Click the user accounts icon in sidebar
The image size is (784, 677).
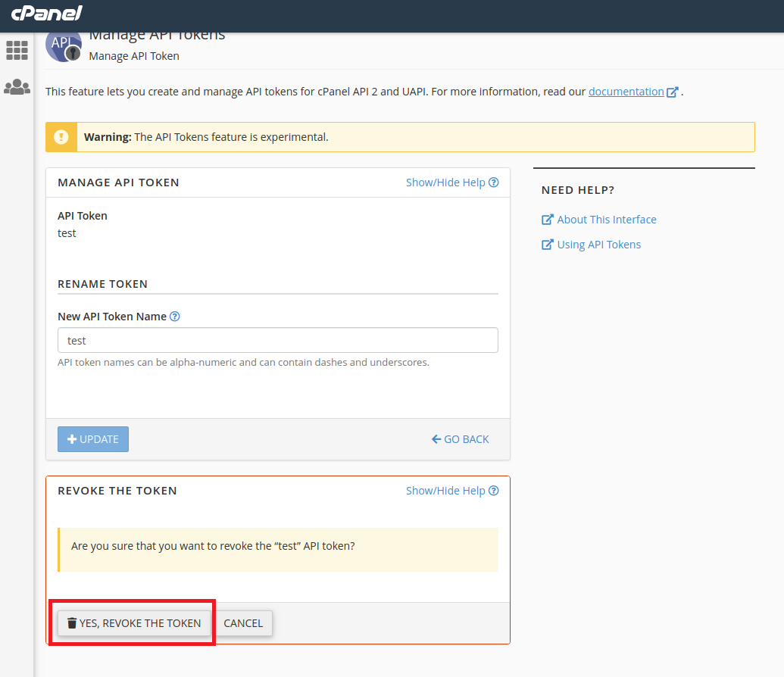click(17, 86)
